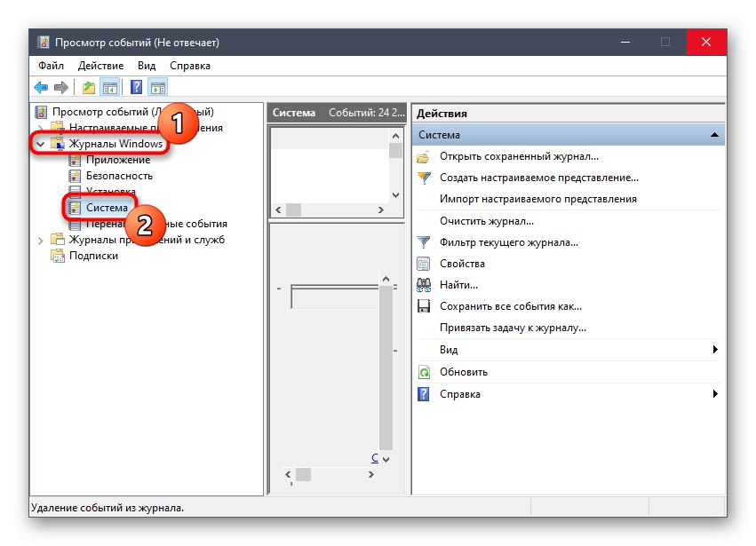The width and height of the screenshot is (756, 546).
Task: Click the lower pane horizontal scroll right arrow
Action: point(370,475)
